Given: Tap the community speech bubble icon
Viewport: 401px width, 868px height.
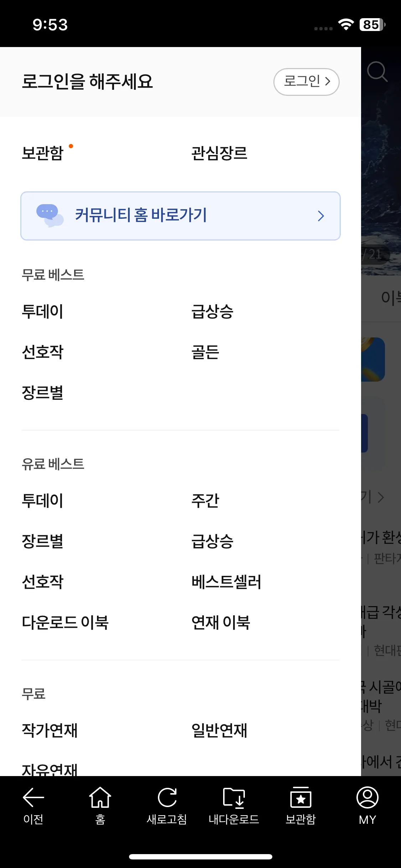Looking at the screenshot, I should 50,216.
